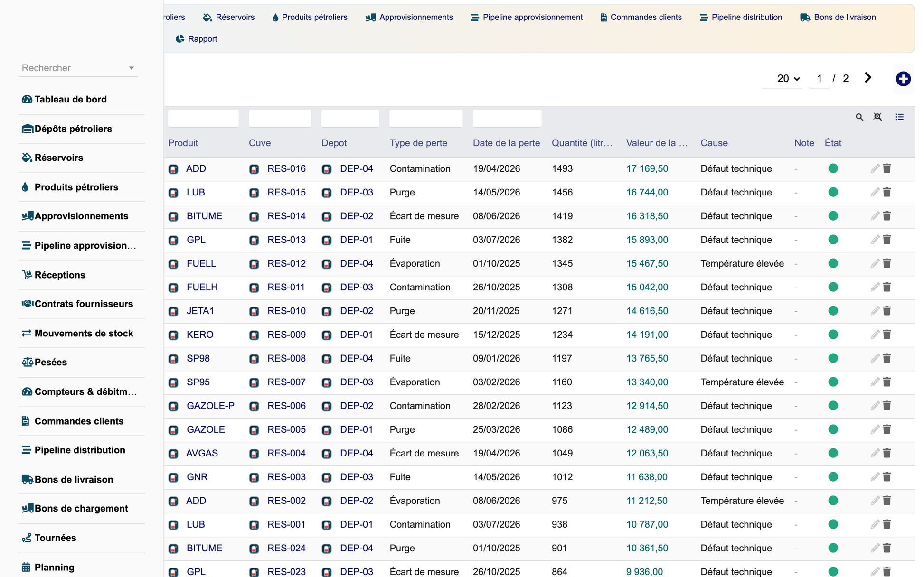The width and height of the screenshot is (924, 577).
Task: Click the Pesées scale icon in sidebar
Action: pyautogui.click(x=27, y=362)
